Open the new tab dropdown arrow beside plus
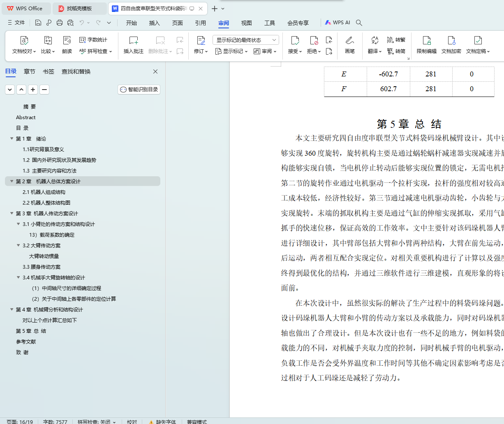The image size is (504, 424). pyautogui.click(x=223, y=8)
